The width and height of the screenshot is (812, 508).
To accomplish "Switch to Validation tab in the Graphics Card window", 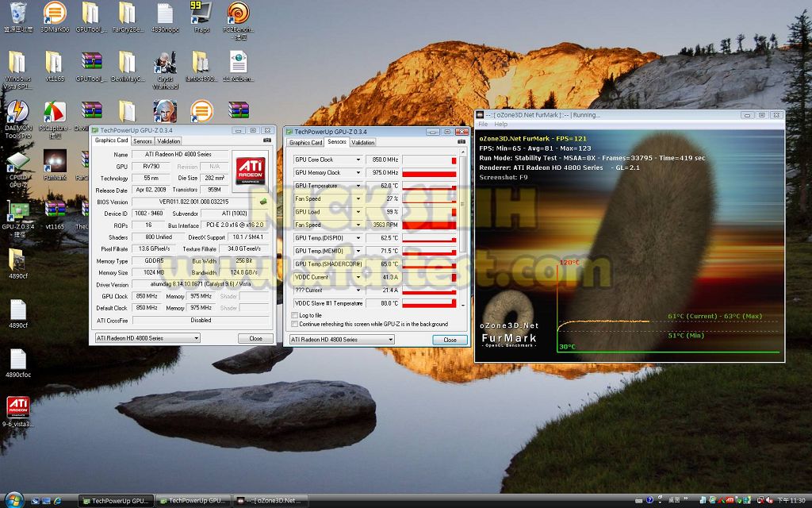I will click(x=169, y=141).
